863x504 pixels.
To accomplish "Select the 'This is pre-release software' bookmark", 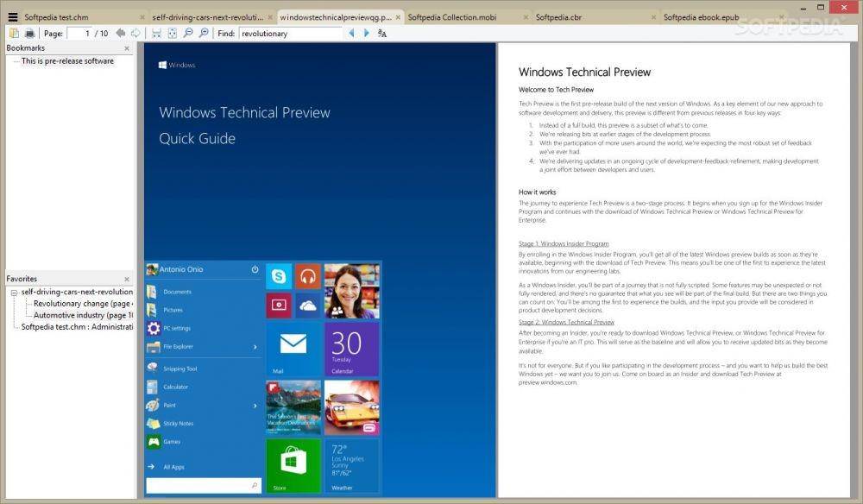I will coord(67,61).
